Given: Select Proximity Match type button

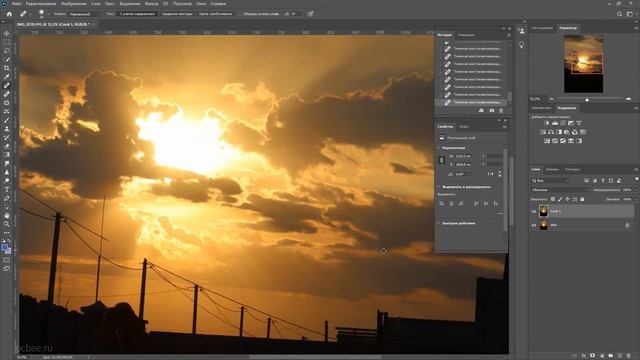Looking at the screenshot, I should (215, 14).
